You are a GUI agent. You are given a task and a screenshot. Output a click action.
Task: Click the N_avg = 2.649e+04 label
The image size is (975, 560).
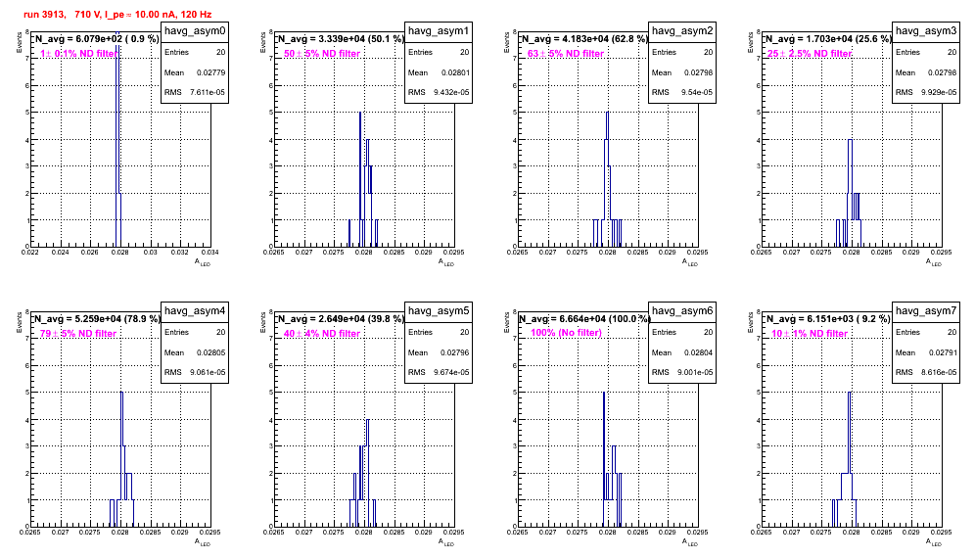coord(341,319)
